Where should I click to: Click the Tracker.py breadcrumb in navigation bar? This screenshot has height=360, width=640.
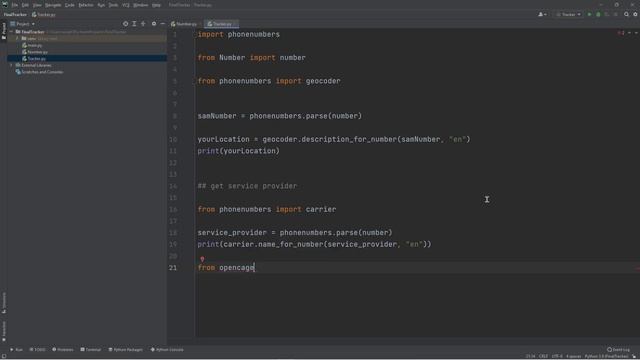pyautogui.click(x=44, y=15)
